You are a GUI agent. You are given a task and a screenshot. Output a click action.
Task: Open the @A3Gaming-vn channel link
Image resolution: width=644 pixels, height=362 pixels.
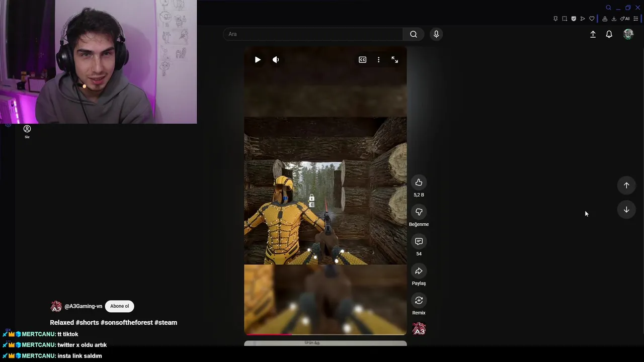pos(83,306)
